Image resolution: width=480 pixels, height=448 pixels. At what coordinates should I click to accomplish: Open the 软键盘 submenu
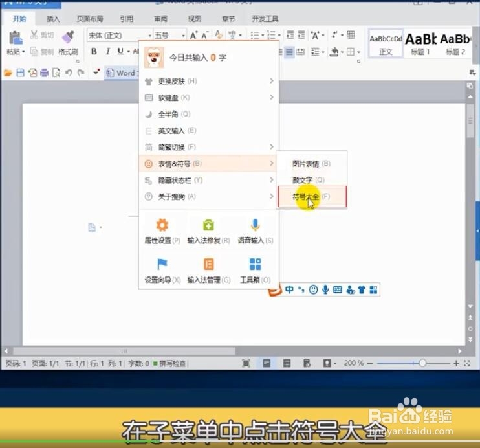pos(209,98)
